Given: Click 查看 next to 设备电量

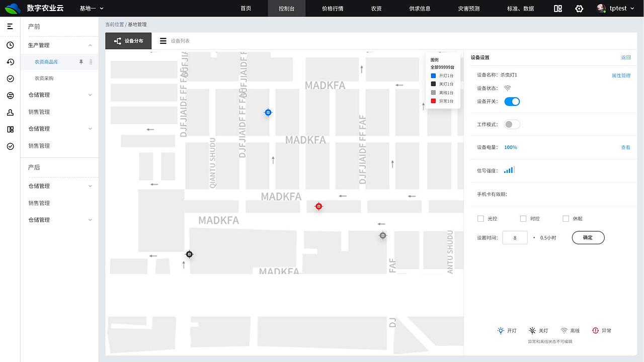Looking at the screenshot, I should (625, 147).
